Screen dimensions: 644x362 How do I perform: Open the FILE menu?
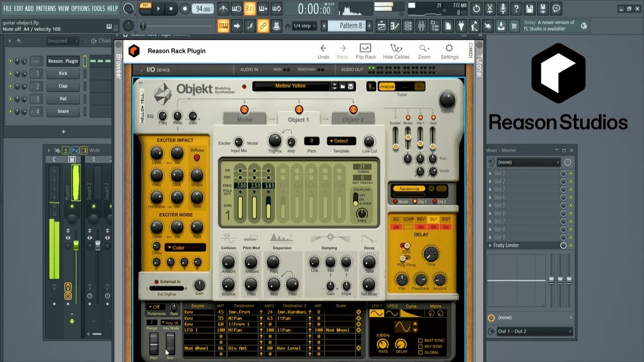click(x=8, y=9)
